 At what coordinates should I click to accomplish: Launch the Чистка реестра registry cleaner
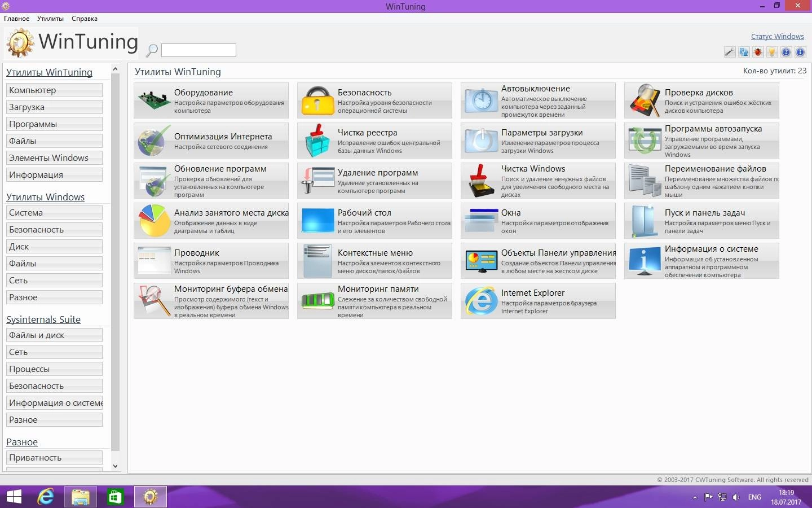[x=374, y=141]
